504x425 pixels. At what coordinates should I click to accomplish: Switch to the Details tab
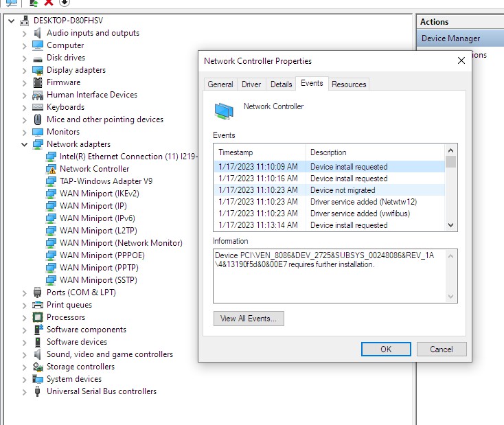coord(281,84)
